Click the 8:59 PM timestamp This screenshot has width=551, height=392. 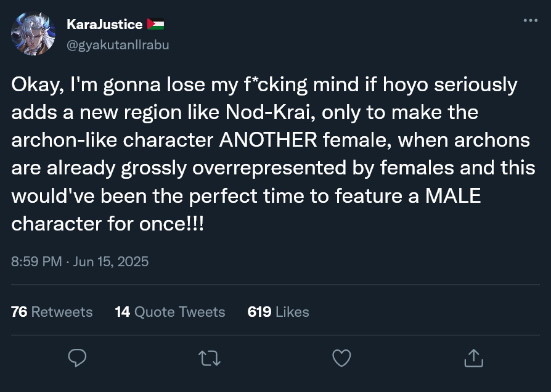click(x=36, y=261)
